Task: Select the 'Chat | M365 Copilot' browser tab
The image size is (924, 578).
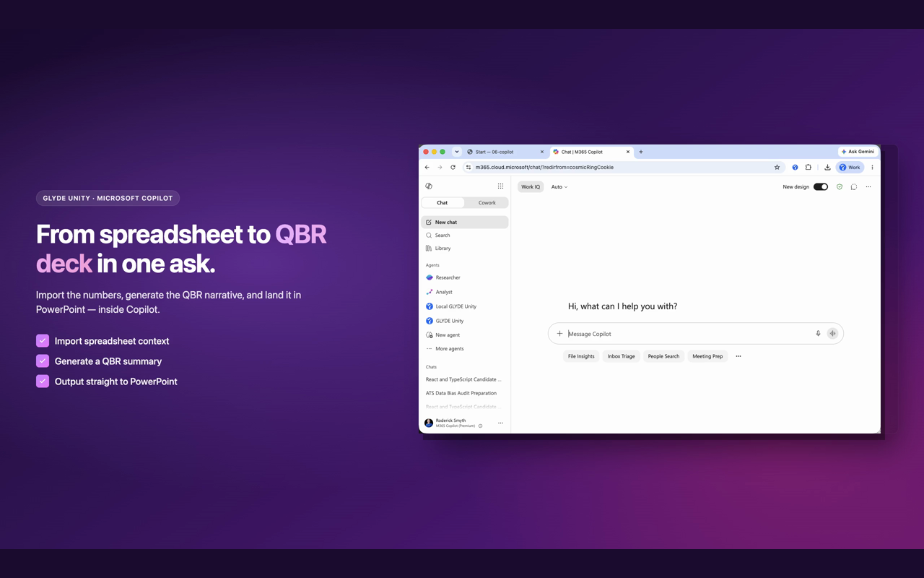Action: point(590,152)
